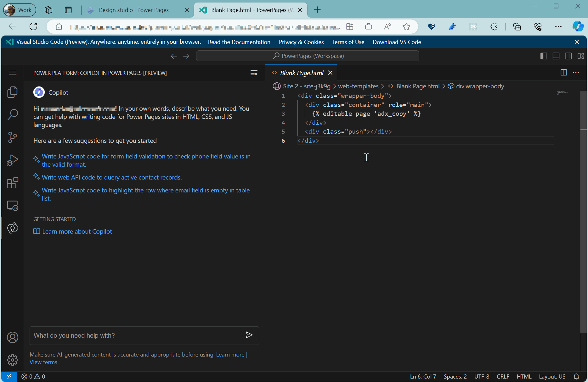The width and height of the screenshot is (588, 382).
Task: Toggle the secondary sidebar
Action: pyautogui.click(x=568, y=56)
